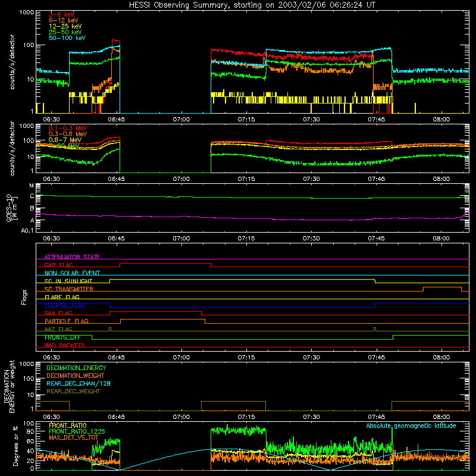Click the 07:15 tick under MeV plot
The width and height of the screenshot is (476, 476).
click(246, 179)
